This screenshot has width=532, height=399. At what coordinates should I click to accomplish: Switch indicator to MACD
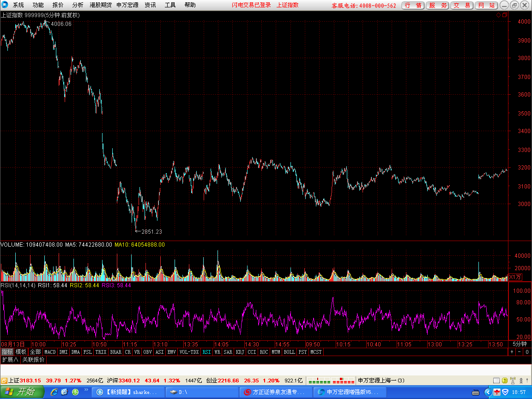tap(50, 352)
